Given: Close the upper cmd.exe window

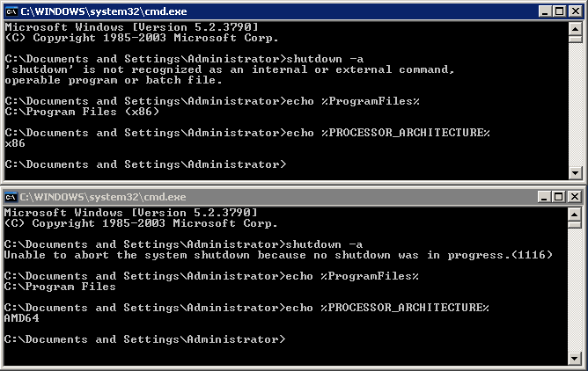Looking at the screenshot, I should pos(576,11).
